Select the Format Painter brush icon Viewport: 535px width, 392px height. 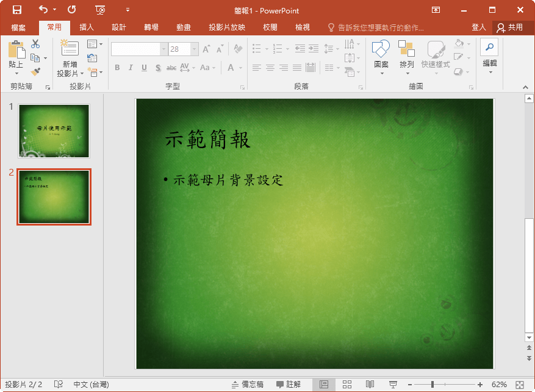pos(35,71)
